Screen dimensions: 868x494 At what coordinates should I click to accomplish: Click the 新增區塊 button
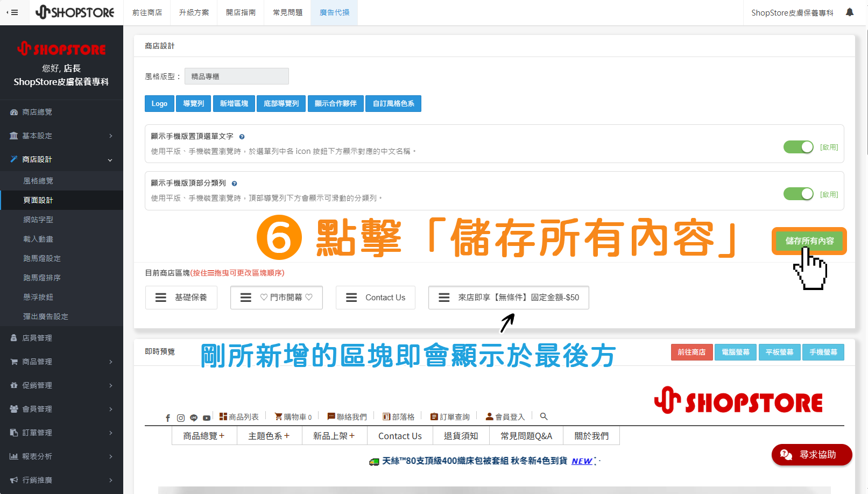[x=234, y=103]
